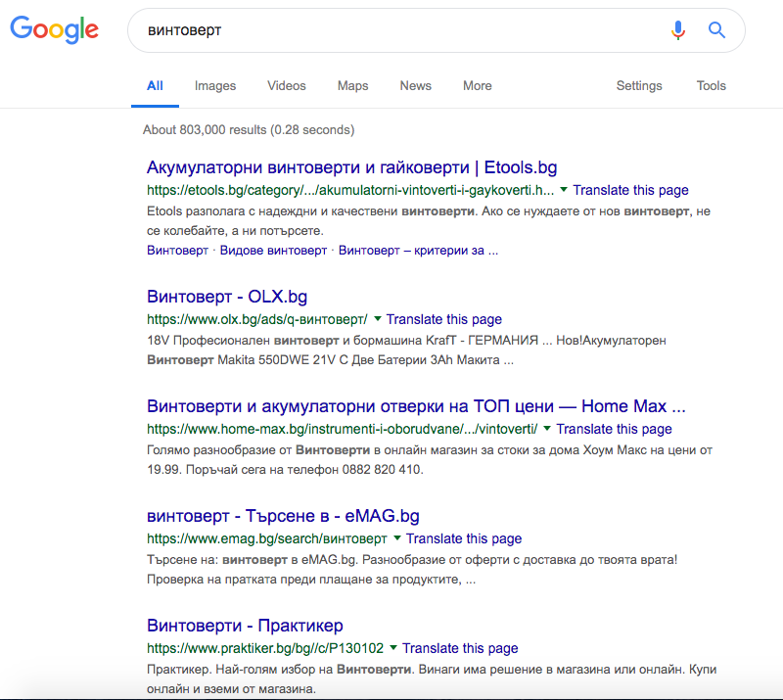Screen dimensions: 783x700
Task: Open the Видове винтоверт sitelink
Action: [x=273, y=251]
